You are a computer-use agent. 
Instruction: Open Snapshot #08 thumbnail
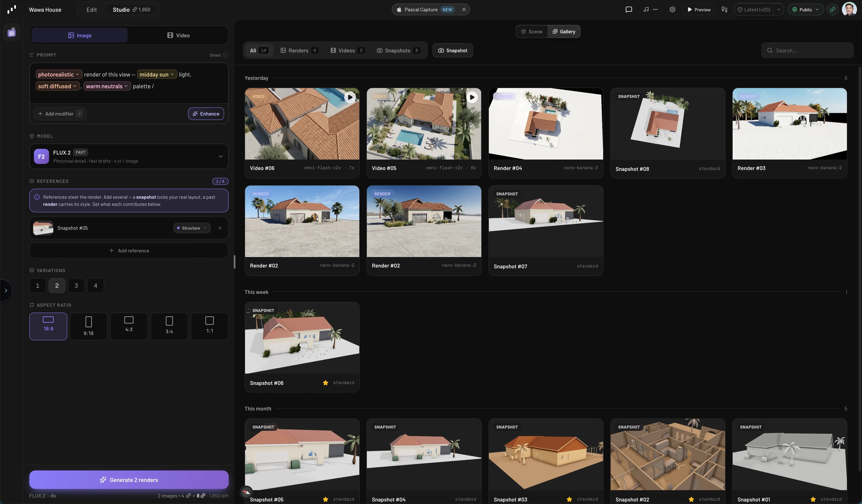pyautogui.click(x=668, y=124)
